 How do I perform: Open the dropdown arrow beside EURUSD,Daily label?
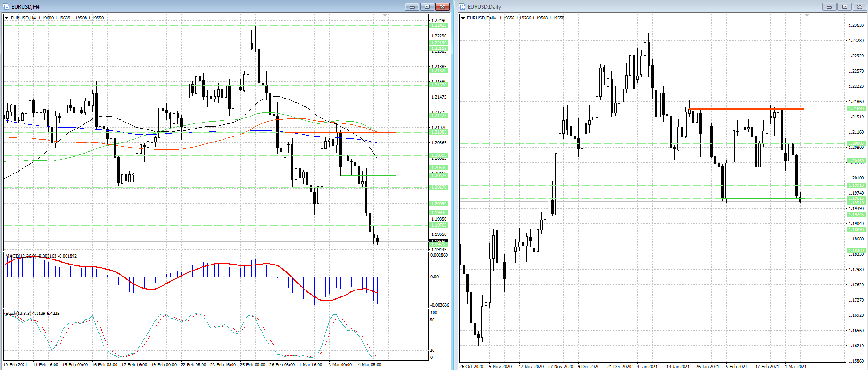[x=463, y=18]
